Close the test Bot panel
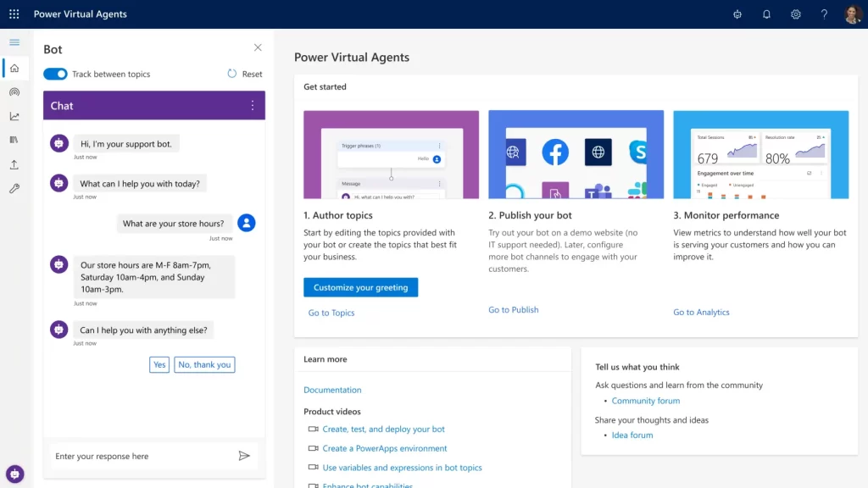The image size is (868, 488). click(x=258, y=48)
